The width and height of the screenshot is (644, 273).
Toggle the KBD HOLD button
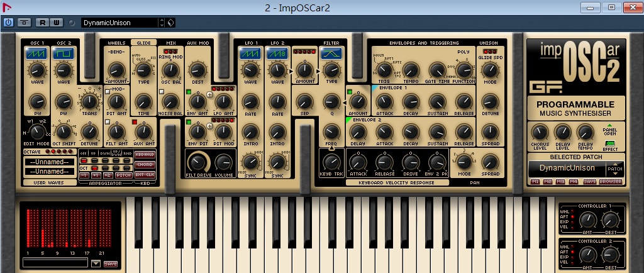pyautogui.click(x=145, y=154)
